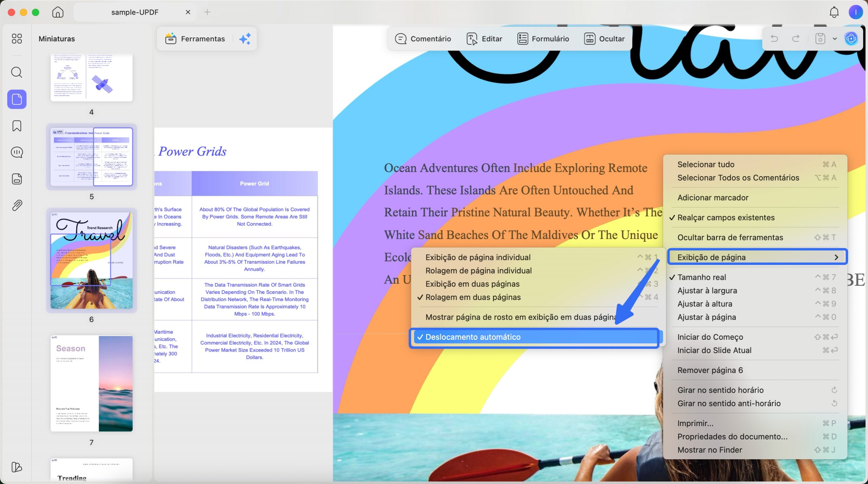Image resolution: width=868 pixels, height=484 pixels.
Task: Click the Miniaturas panel title
Action: [57, 39]
